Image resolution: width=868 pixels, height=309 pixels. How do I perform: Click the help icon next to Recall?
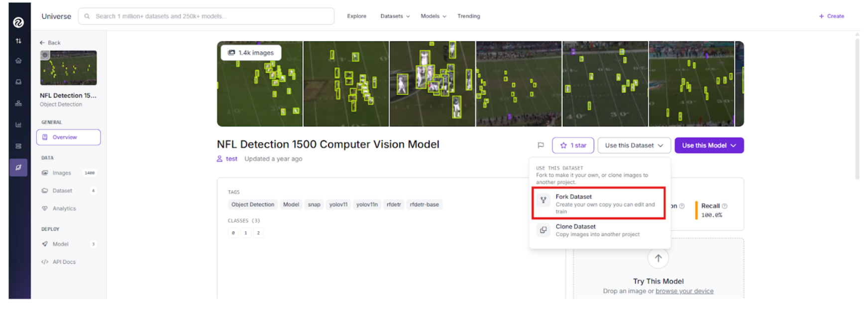725,206
